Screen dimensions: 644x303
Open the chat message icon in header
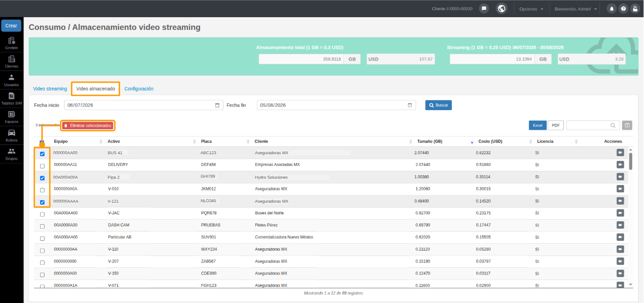click(484, 9)
